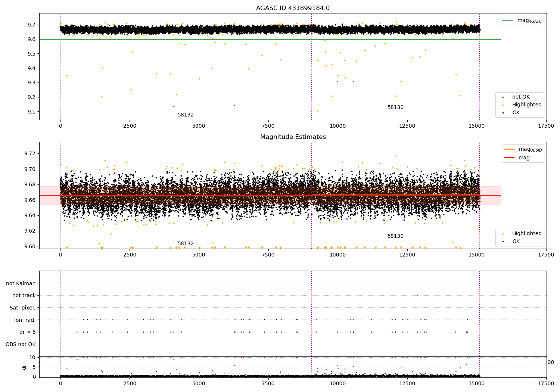Image resolution: width=560 pixels, height=392 pixels.
Task: Click the "10" tick on the dr axis
Action: [33, 357]
